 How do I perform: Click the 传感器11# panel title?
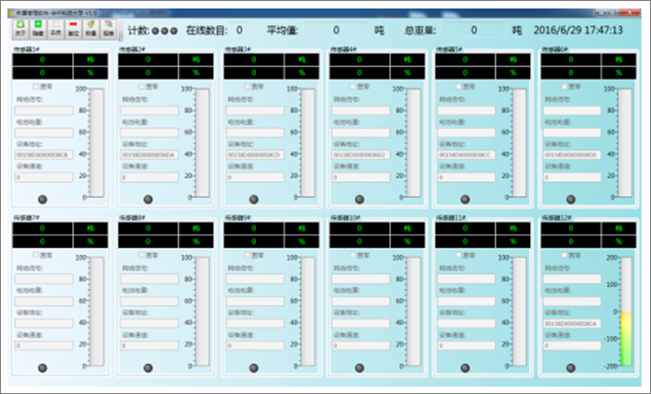(451, 218)
